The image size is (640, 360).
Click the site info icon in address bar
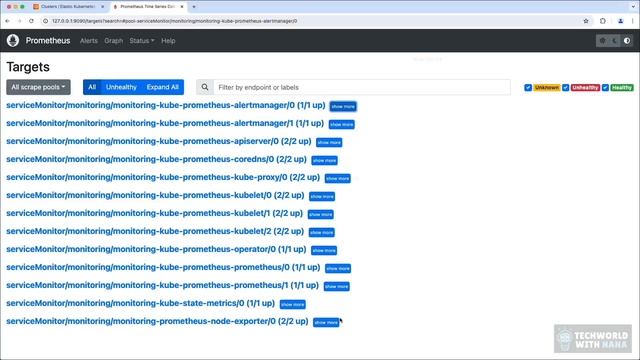coord(45,21)
